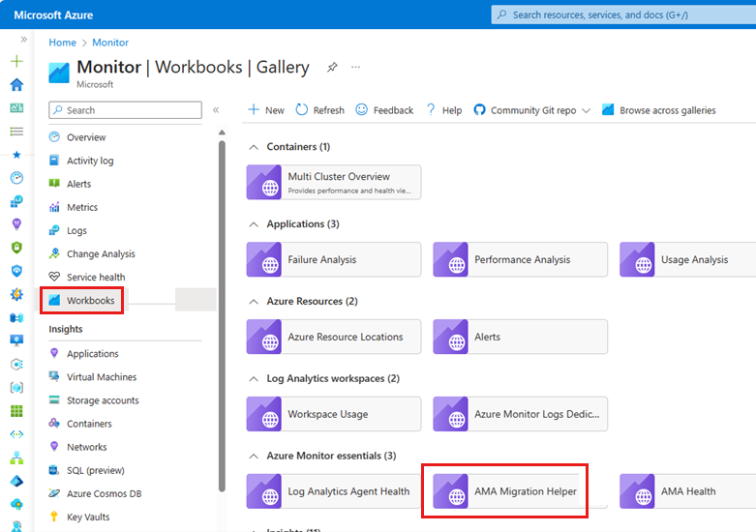Collapse the Containers (1) section
The width and height of the screenshot is (756, 532).
[254, 147]
